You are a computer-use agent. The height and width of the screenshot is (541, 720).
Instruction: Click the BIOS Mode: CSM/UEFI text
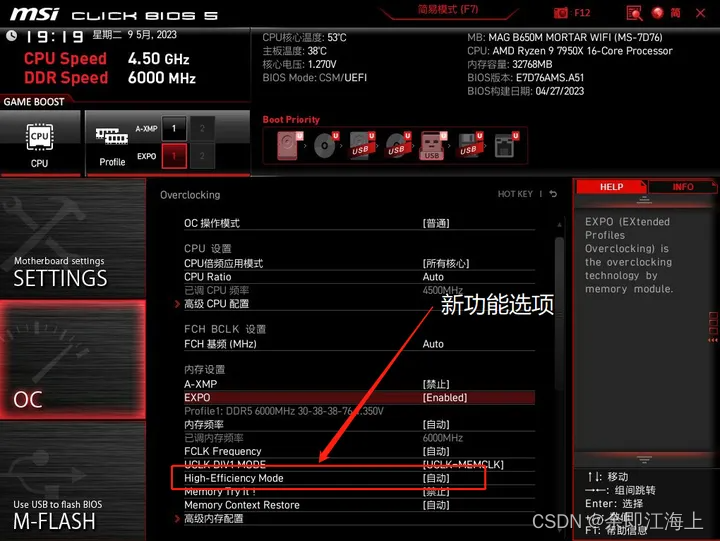coord(315,78)
